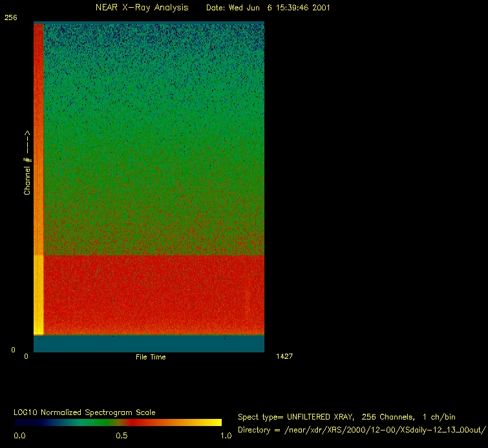Image resolution: width=488 pixels, height=448 pixels.
Task: Click the 256 label on the channel axis
Action: pos(10,18)
